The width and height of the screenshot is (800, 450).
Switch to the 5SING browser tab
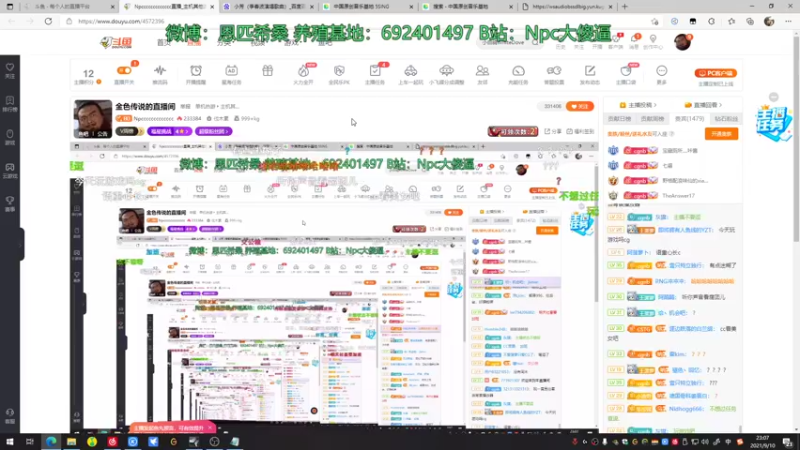pyautogui.click(x=367, y=7)
